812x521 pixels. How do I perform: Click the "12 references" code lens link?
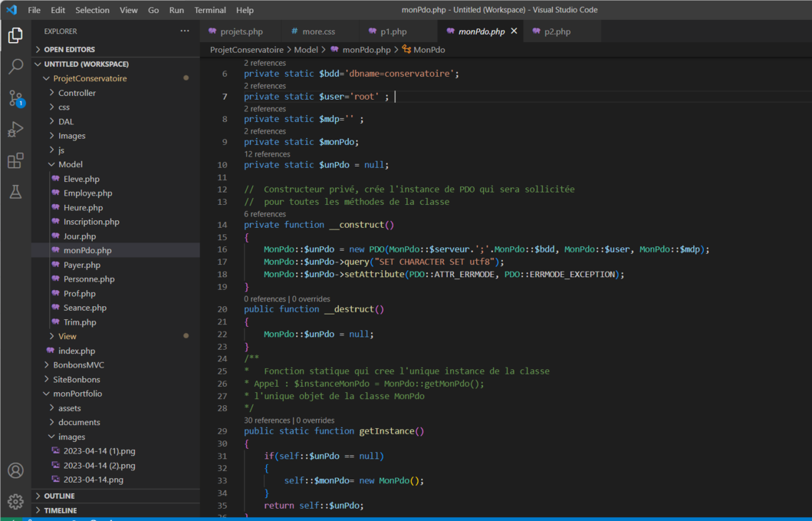point(267,154)
